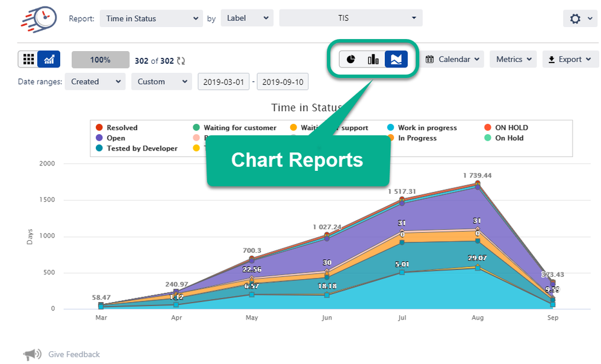
Task: Toggle Resolved series in legend
Action: (116, 128)
